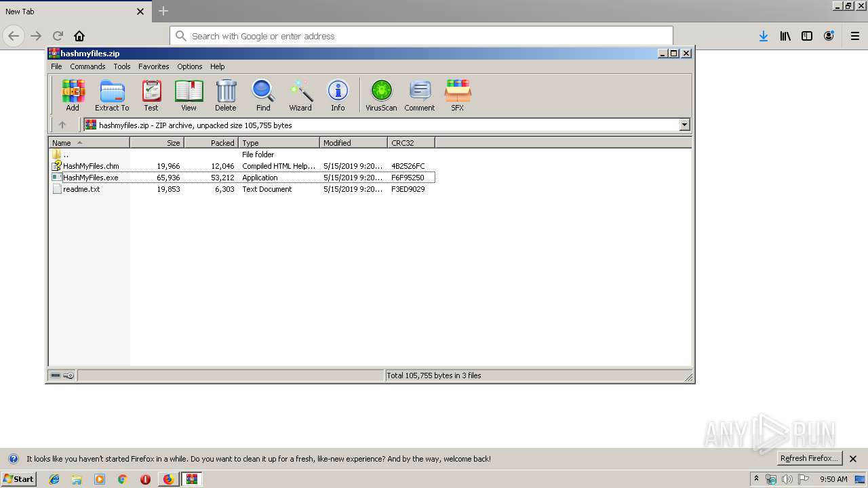Viewport: 868px width, 488px height.
Task: Open the Tools menu
Action: coord(122,66)
